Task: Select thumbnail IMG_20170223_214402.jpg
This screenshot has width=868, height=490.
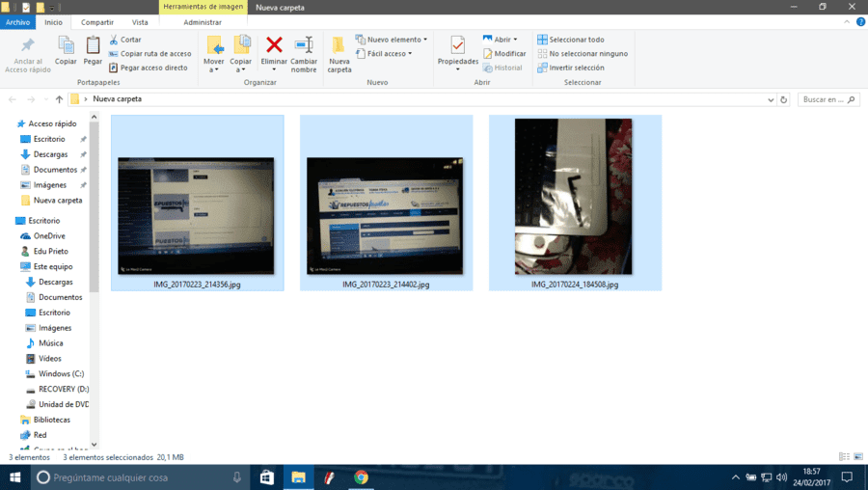Action: pos(387,203)
